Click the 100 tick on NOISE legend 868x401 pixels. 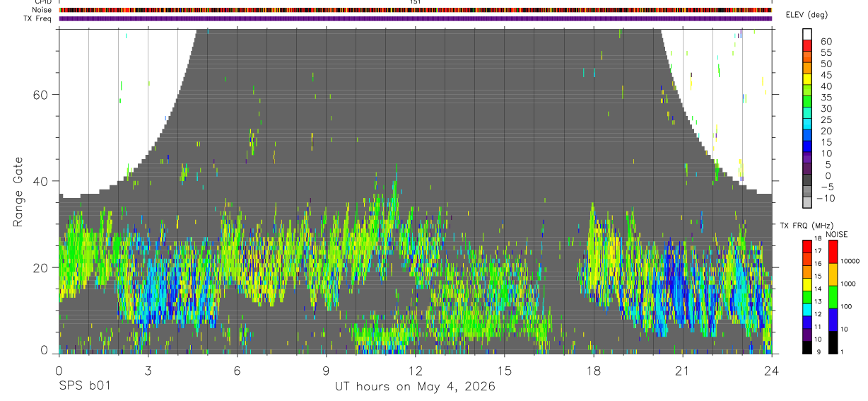(847, 306)
